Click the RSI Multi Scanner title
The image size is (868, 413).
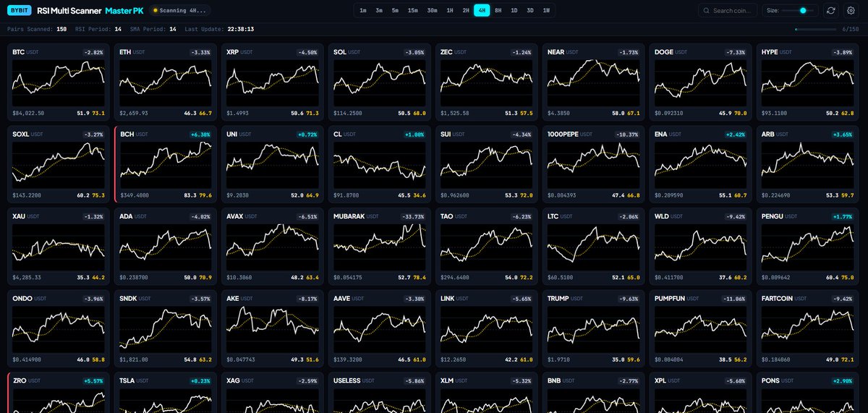coord(69,10)
